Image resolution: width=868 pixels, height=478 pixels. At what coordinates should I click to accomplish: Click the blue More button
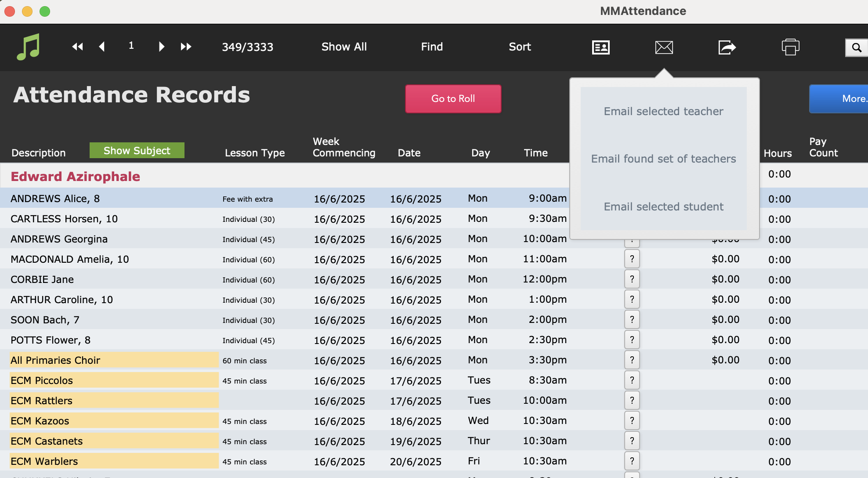pyautogui.click(x=839, y=99)
